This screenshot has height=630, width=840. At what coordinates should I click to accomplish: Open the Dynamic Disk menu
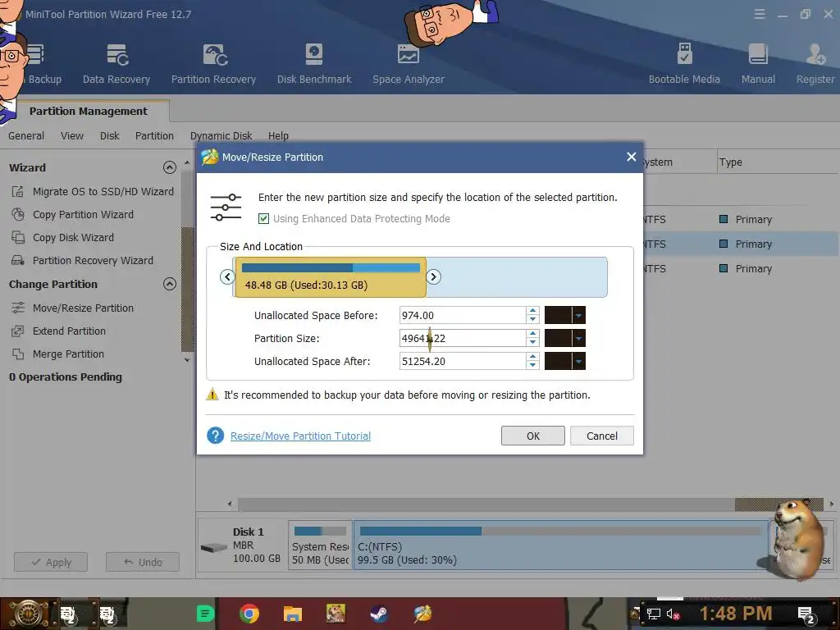click(x=221, y=135)
